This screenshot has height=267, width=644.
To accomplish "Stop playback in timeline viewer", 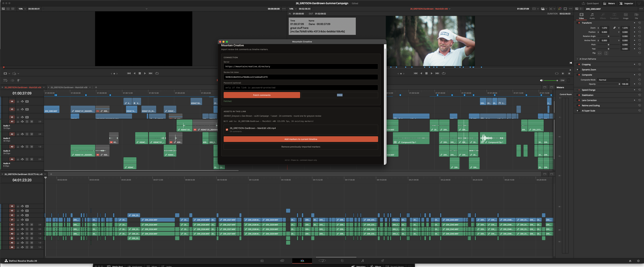I will 426,73.
